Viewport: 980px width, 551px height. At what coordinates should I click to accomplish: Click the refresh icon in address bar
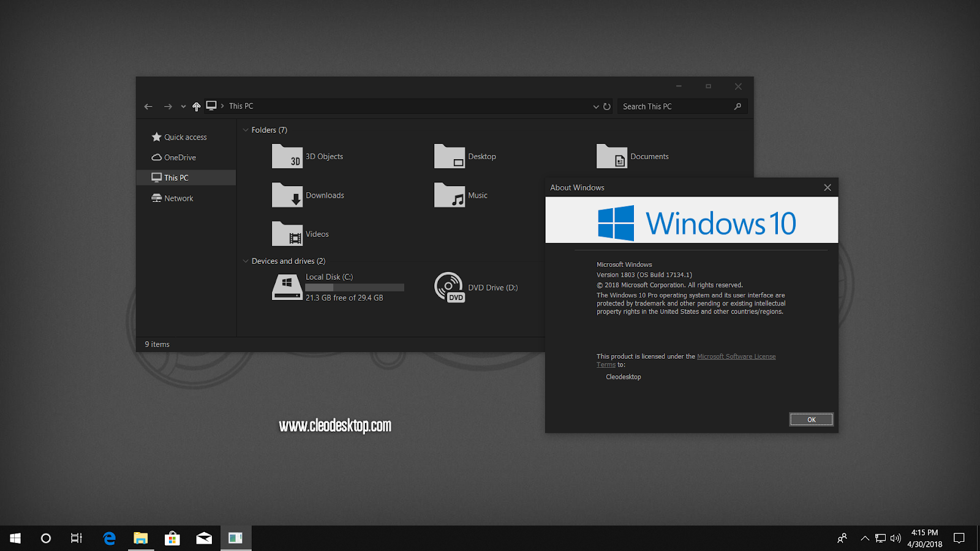607,107
